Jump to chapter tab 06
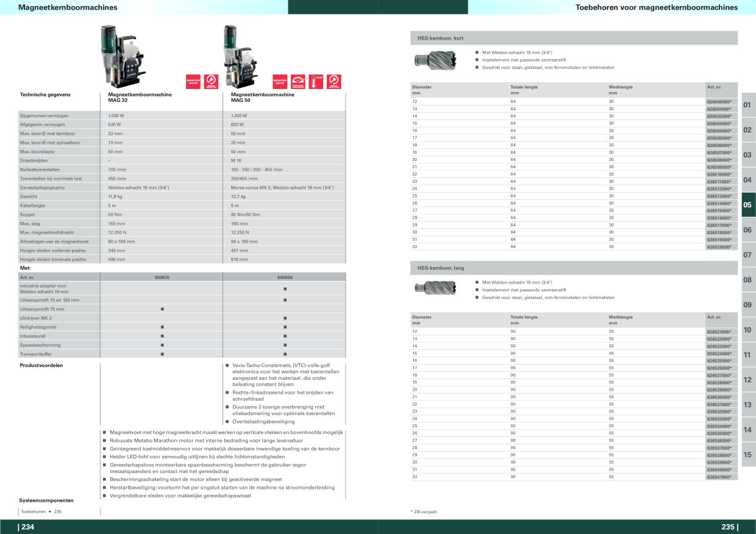The width and height of the screenshot is (756, 534). [747, 230]
